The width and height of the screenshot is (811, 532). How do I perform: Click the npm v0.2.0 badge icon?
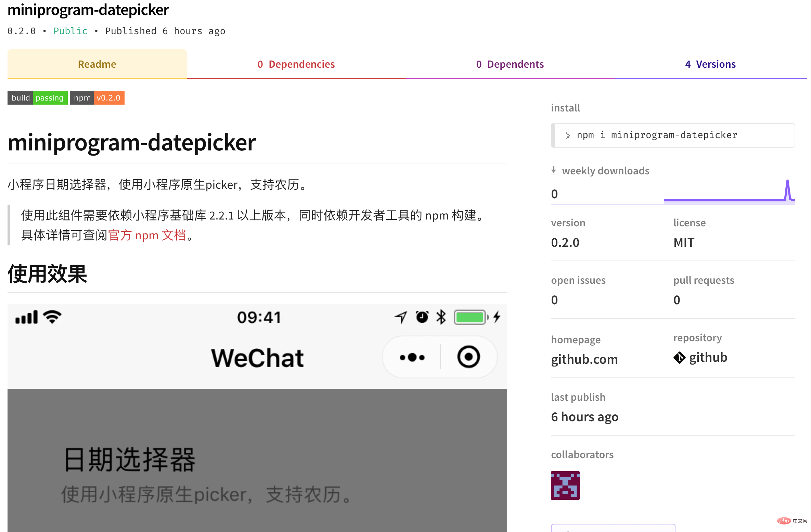[97, 97]
